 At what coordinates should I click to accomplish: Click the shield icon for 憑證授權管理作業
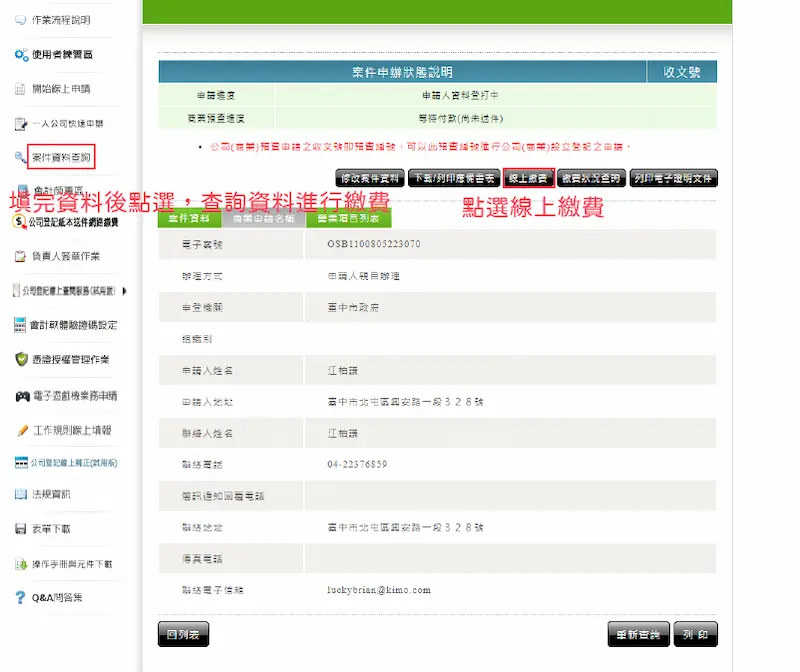point(21,359)
